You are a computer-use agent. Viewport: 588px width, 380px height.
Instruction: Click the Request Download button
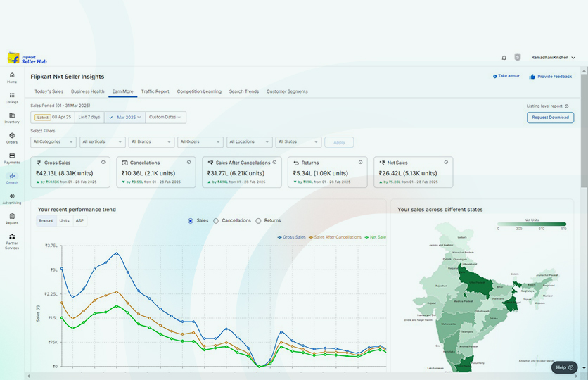(x=550, y=118)
